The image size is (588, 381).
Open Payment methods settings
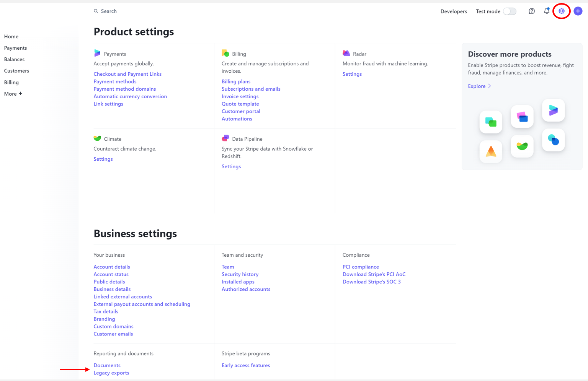[x=115, y=81]
